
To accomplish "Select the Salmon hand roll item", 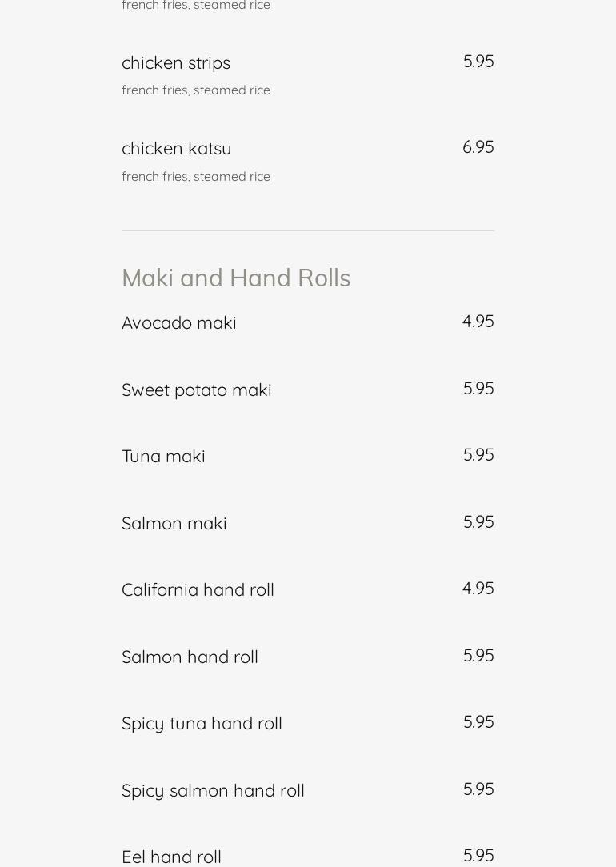I will [x=190, y=657].
